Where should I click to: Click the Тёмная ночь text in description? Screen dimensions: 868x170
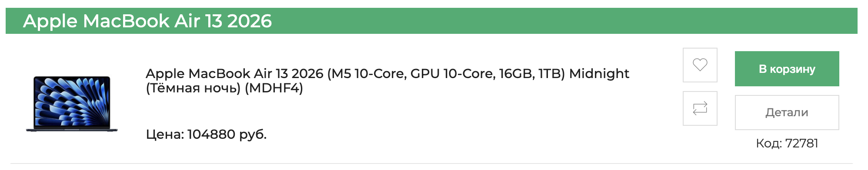tap(194, 88)
